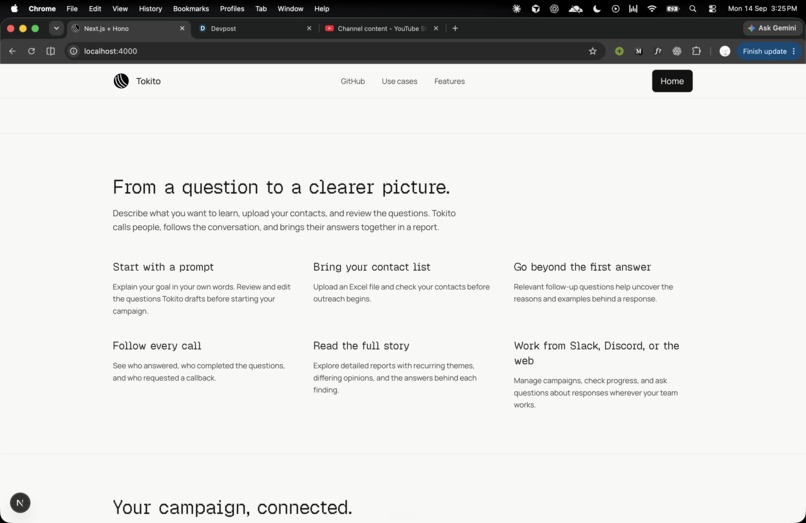806x523 pixels.
Task: Select "Work from Slack, Discord, or the web" heading
Action: coord(596,353)
